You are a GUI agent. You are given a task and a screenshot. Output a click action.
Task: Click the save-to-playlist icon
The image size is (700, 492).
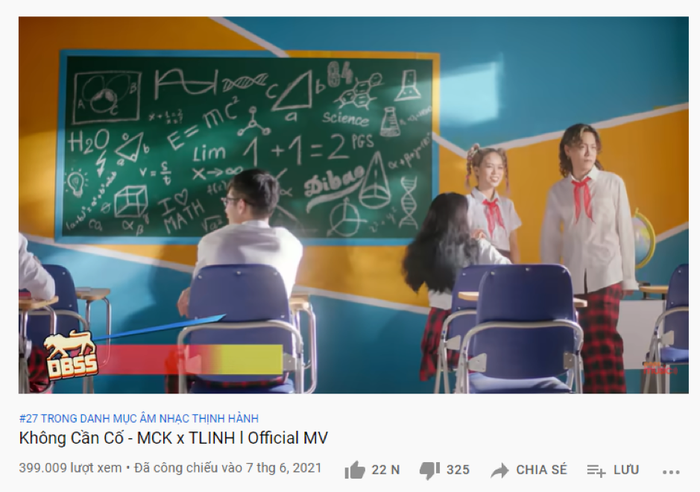pyautogui.click(x=596, y=471)
